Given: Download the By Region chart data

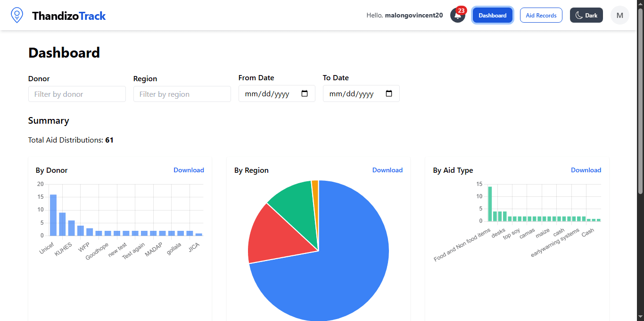Looking at the screenshot, I should (x=388, y=170).
